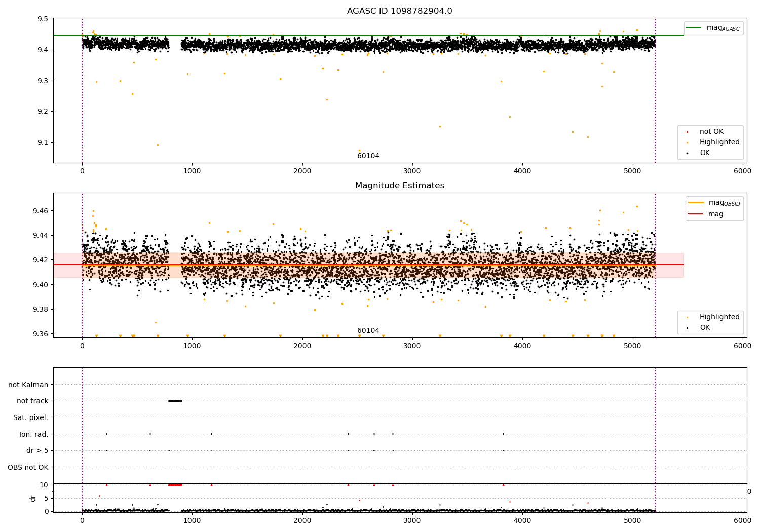The height and width of the screenshot is (532, 760).
Task: Click 'Highlighted' in the top plot legend
Action: click(x=719, y=142)
